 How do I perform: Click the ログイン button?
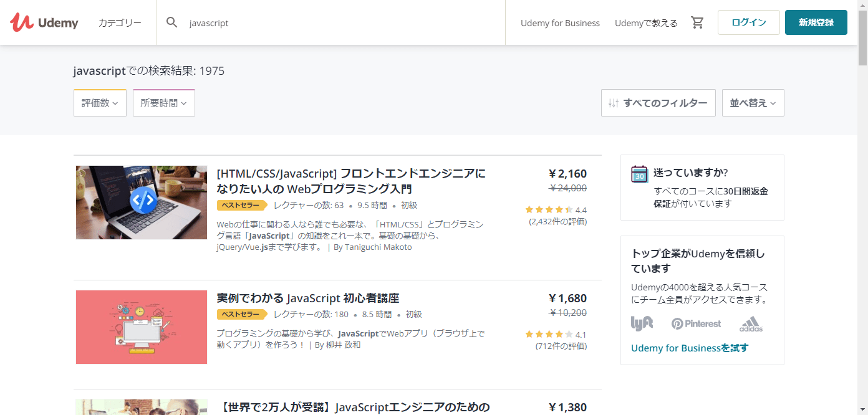tap(748, 22)
